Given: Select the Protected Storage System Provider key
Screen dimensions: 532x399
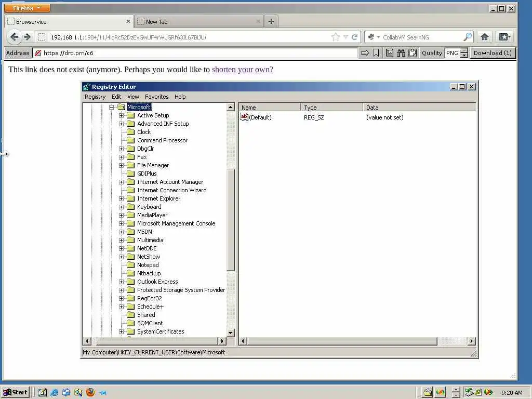Looking at the screenshot, I should point(181,290).
